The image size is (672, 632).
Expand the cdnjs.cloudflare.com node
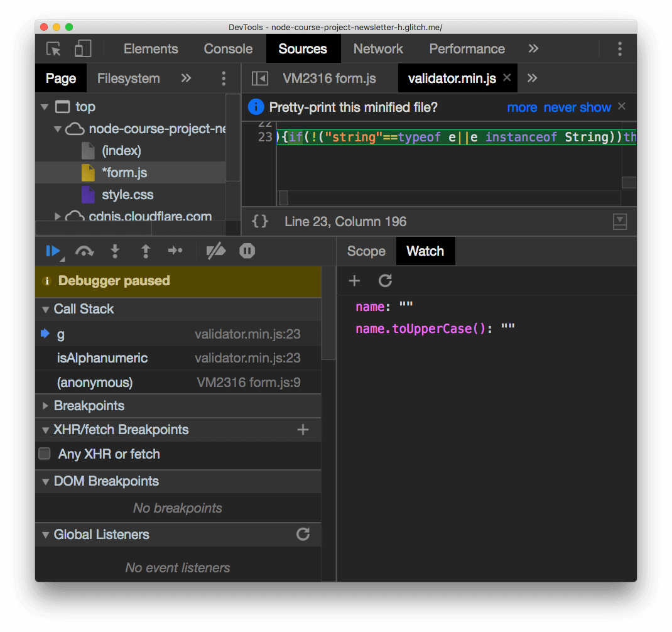pyautogui.click(x=58, y=217)
